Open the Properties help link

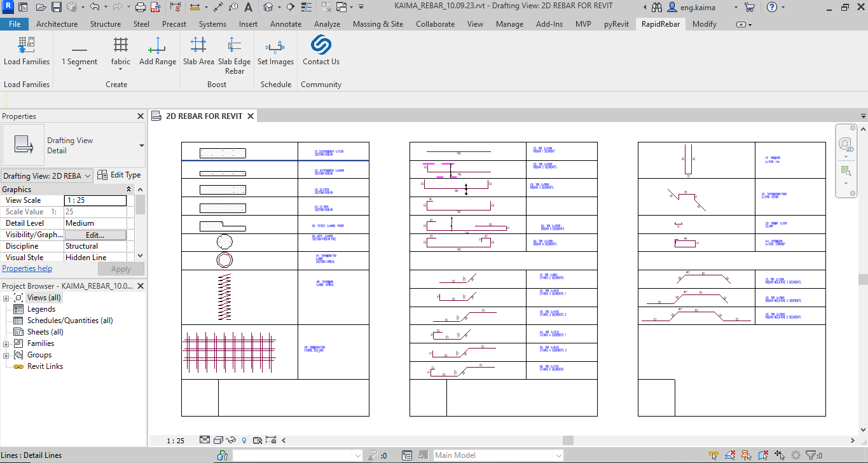[27, 268]
